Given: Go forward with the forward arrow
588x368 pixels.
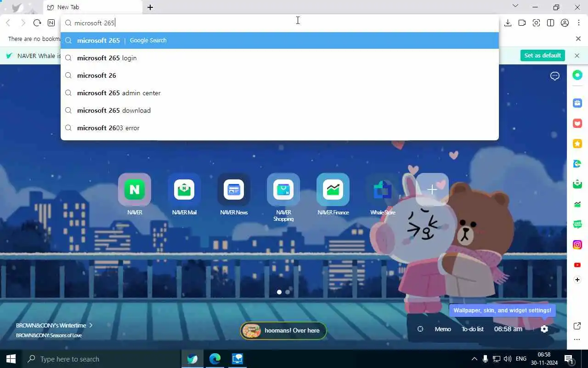Looking at the screenshot, I should click(23, 23).
